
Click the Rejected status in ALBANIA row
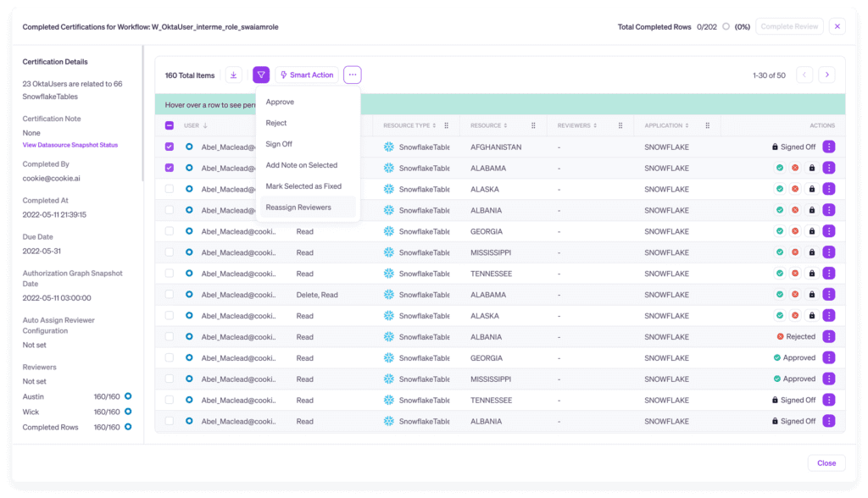point(796,336)
